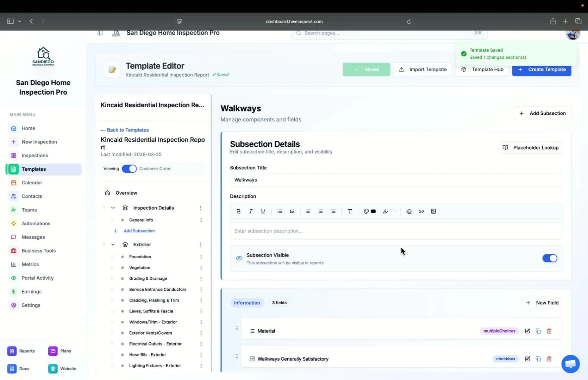
Task: Open Automations menu item
Action: coord(36,223)
